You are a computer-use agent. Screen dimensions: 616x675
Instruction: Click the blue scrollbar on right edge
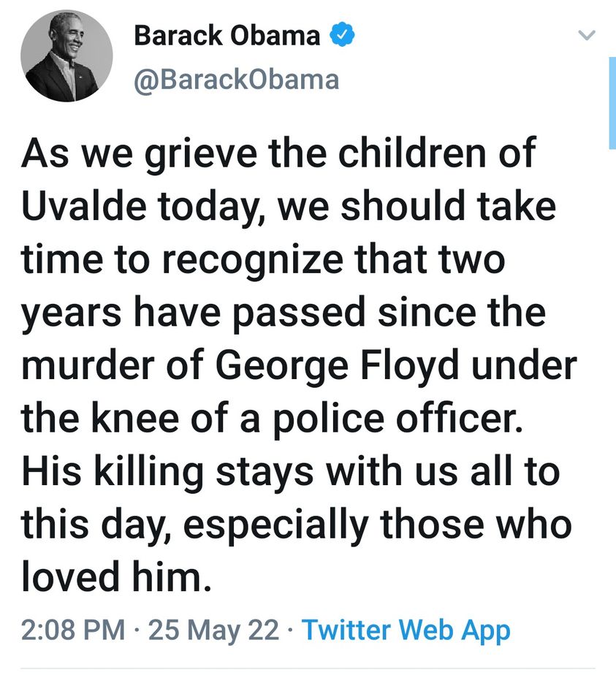point(612,102)
